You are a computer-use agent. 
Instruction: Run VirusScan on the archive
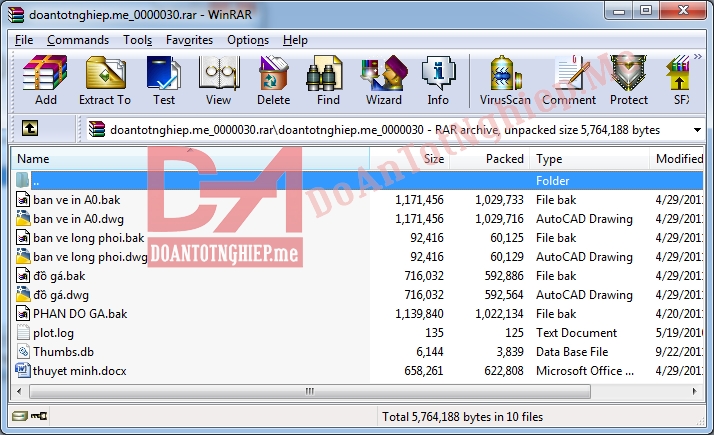click(x=506, y=80)
